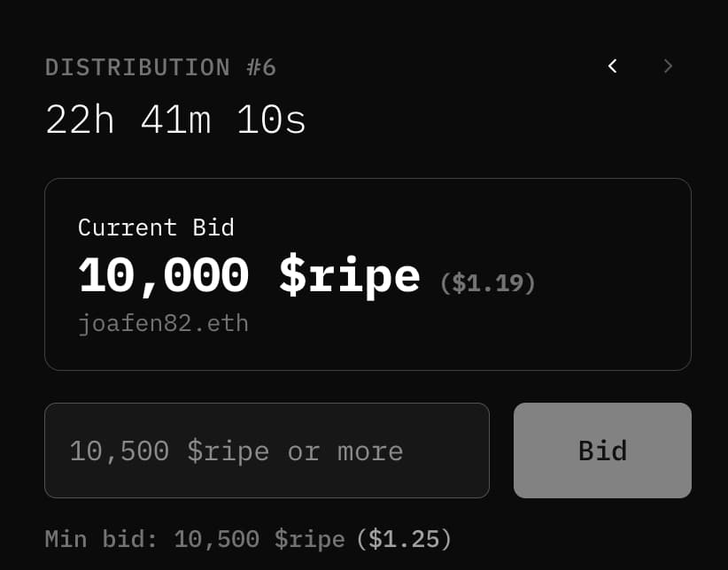This screenshot has height=570, width=728.
Task: Go to the previous distribution
Action: (612, 66)
